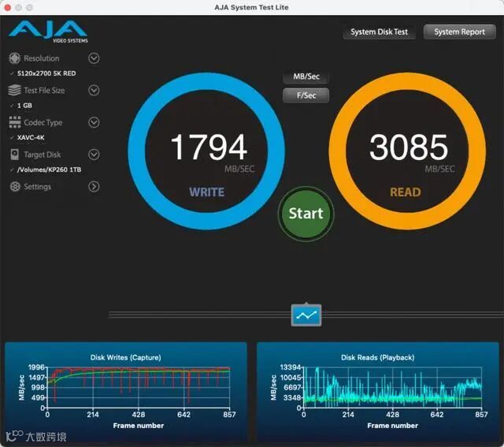Start the disk speed test
Screen dimensions: 504x447
point(306,214)
